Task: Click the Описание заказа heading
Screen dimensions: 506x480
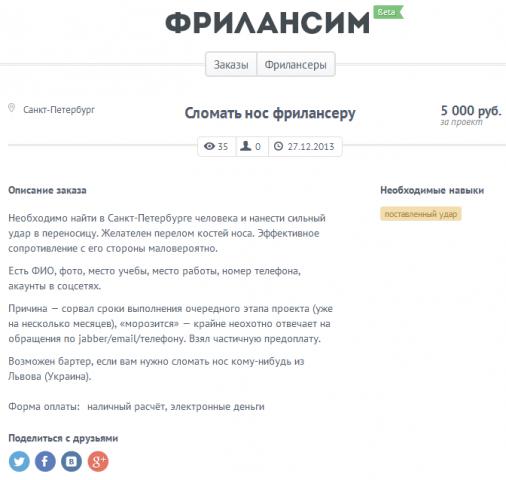Action: pos(47,190)
